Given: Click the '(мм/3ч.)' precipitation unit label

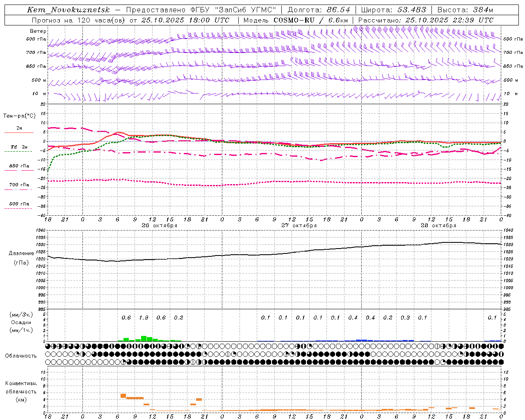Looking at the screenshot, I should 21,315.
